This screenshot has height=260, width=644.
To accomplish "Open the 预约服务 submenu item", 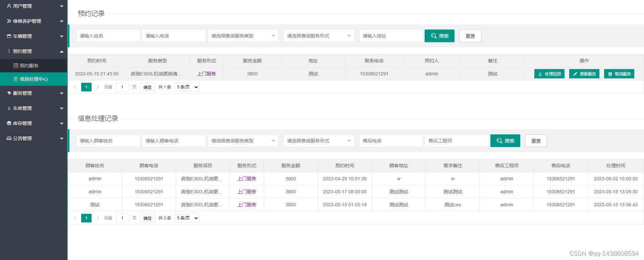I will (x=34, y=66).
